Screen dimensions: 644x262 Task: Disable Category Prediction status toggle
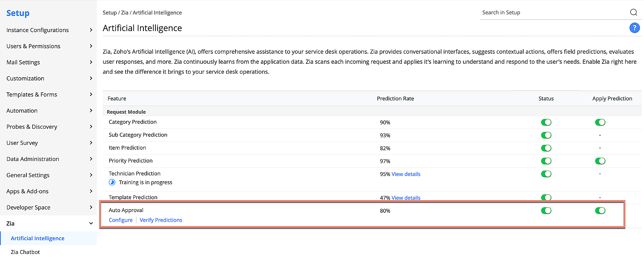coord(546,122)
